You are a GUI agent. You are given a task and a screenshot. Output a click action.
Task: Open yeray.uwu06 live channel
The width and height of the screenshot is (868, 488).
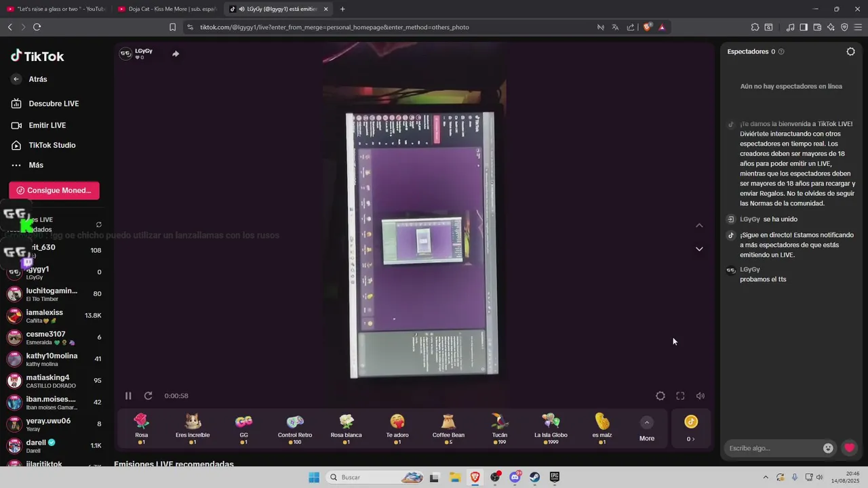54,424
